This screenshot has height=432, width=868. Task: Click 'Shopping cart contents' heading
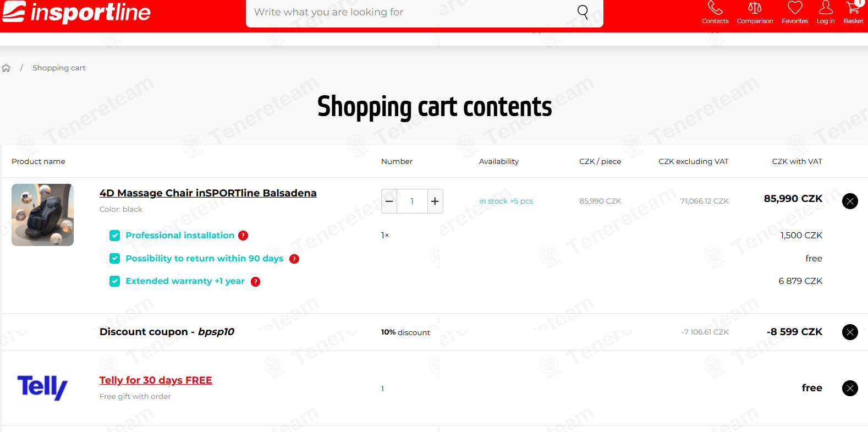coord(435,107)
